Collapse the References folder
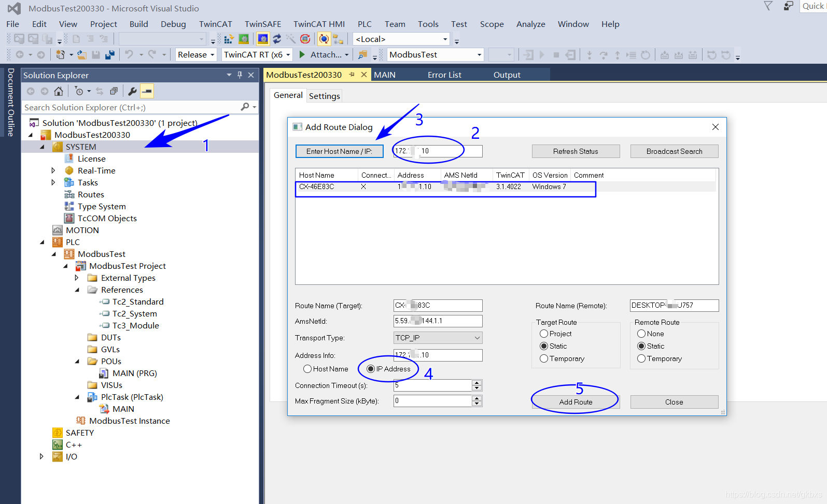The height and width of the screenshot is (504, 827). (77, 290)
